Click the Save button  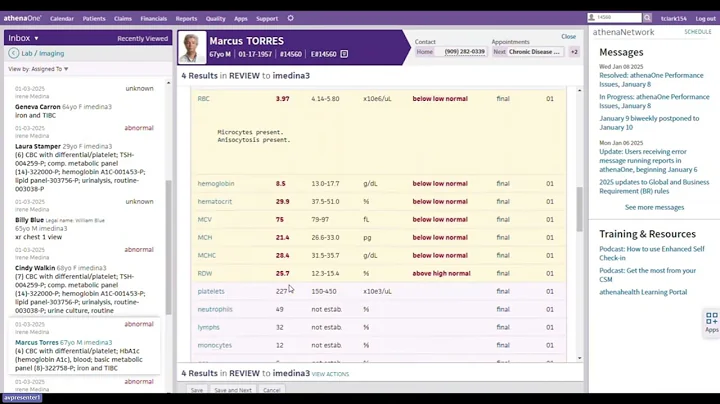(x=197, y=390)
